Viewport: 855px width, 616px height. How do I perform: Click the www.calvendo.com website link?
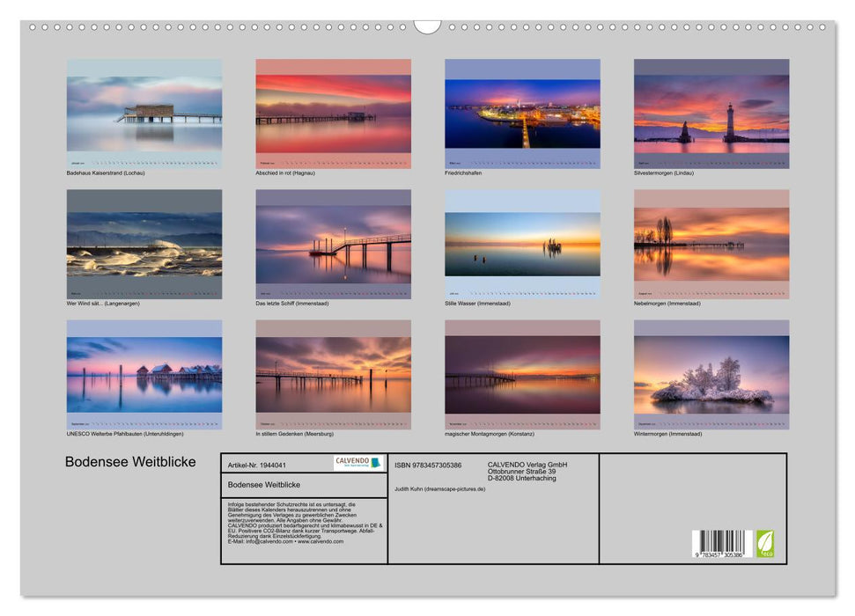coord(321,543)
